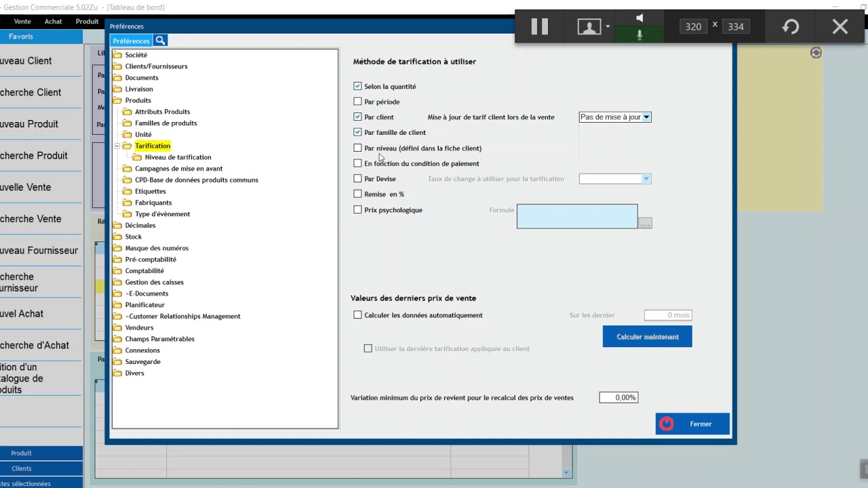Collapse the Tarification tree node

click(117, 146)
